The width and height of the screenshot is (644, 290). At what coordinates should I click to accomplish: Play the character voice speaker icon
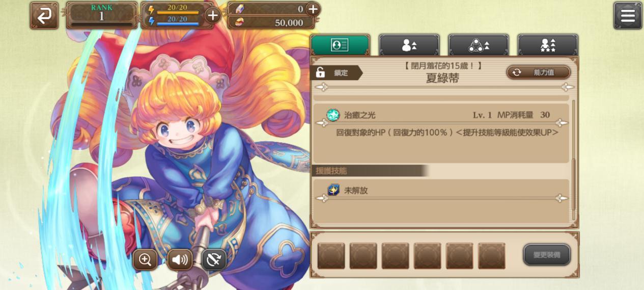tap(180, 259)
